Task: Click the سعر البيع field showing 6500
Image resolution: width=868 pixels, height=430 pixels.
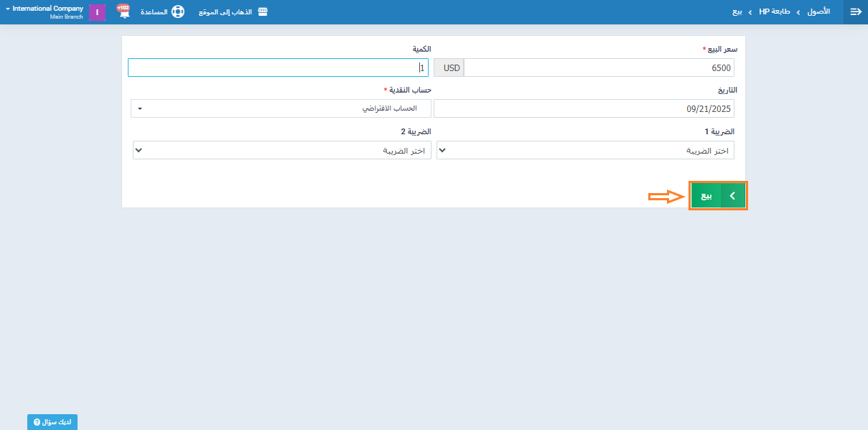Action: [x=599, y=67]
